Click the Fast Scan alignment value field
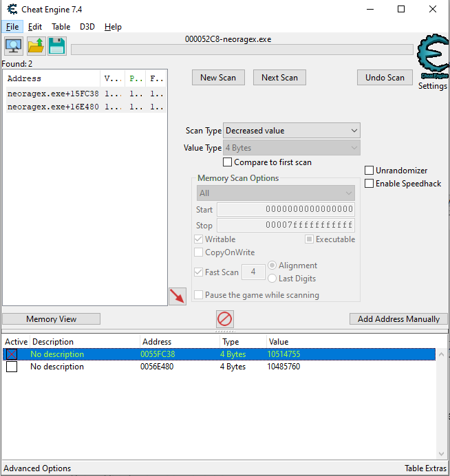This screenshot has height=476, width=450. (x=253, y=272)
